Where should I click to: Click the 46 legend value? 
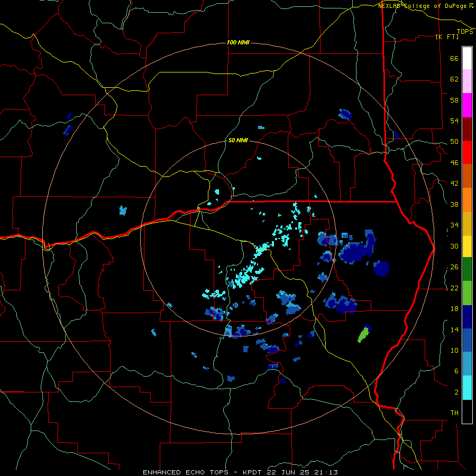point(454,163)
